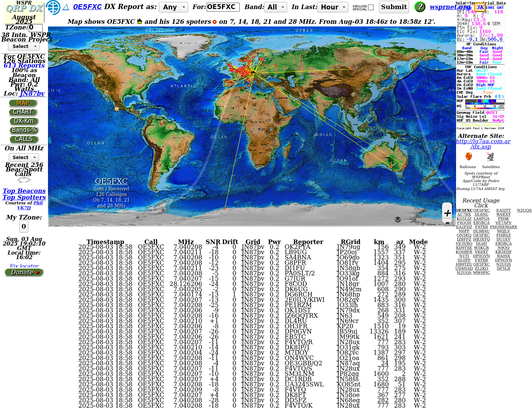Open help with the green question mark
Image resolution: width=532 pixels, height=408 pixels.
coord(419,7)
